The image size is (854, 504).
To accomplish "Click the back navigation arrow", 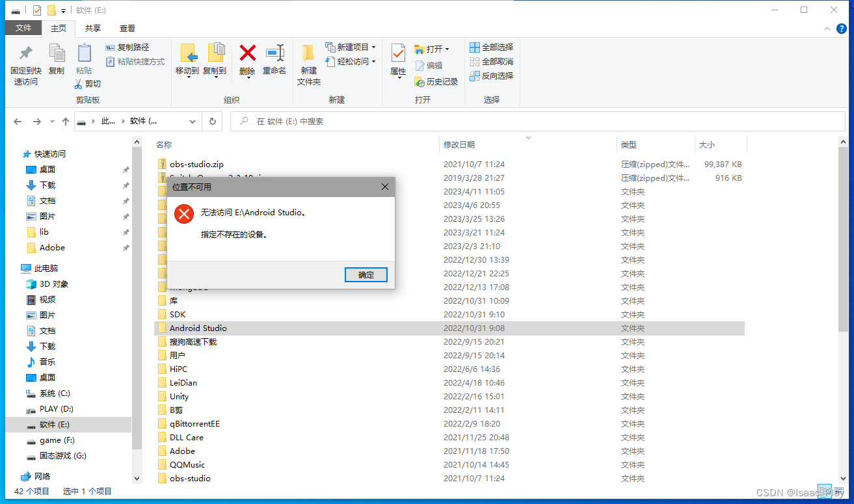I will pos(18,122).
